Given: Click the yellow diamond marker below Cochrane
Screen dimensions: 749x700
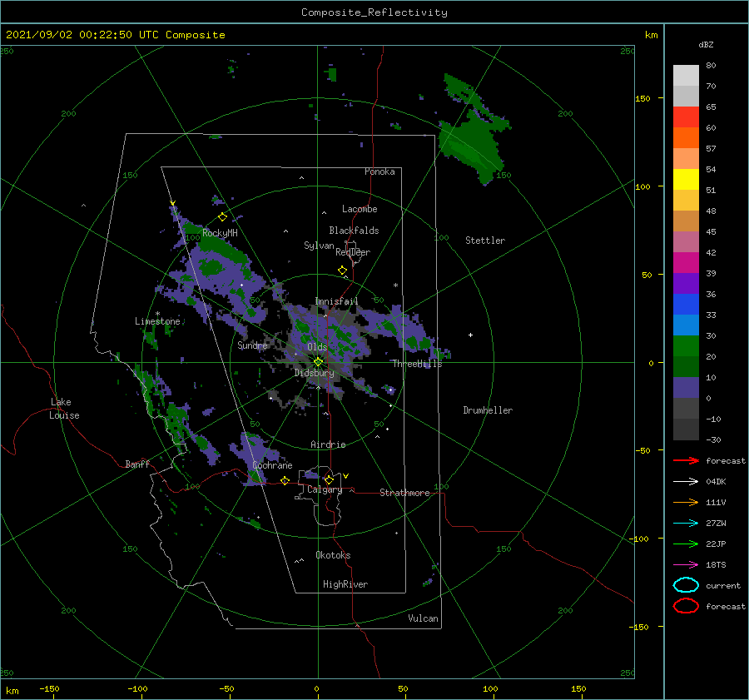Looking at the screenshot, I should point(285,480).
